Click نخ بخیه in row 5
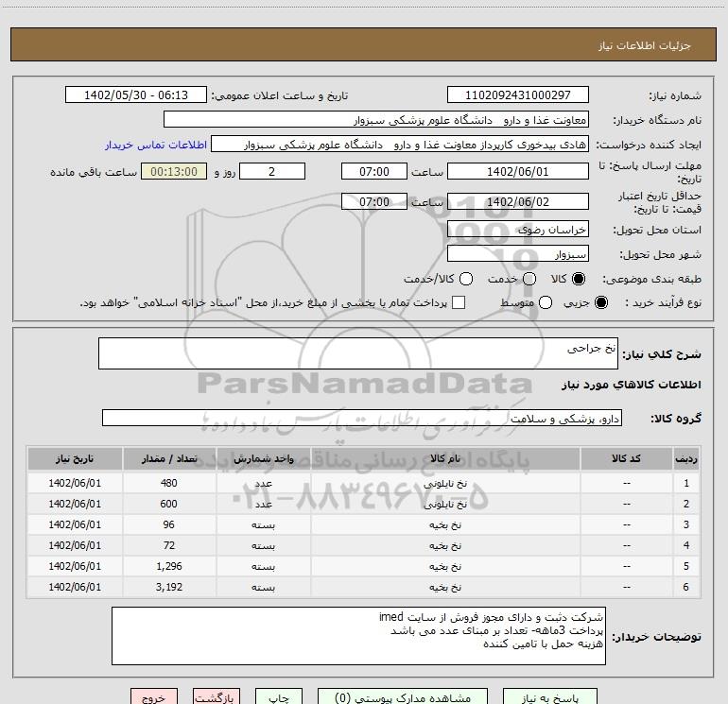Screen dimensions: 728x704 point(445,567)
